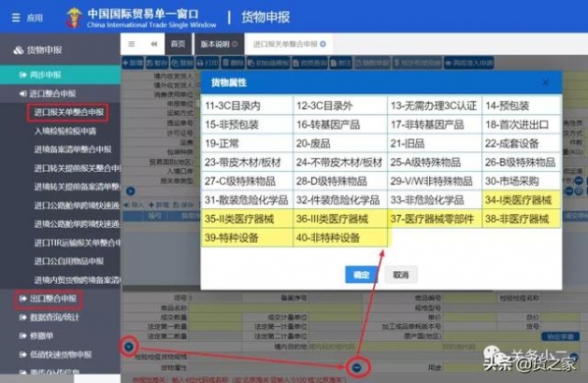The width and height of the screenshot is (588, 383).
Task: Select option 11-3C目录内
Action: [246, 105]
